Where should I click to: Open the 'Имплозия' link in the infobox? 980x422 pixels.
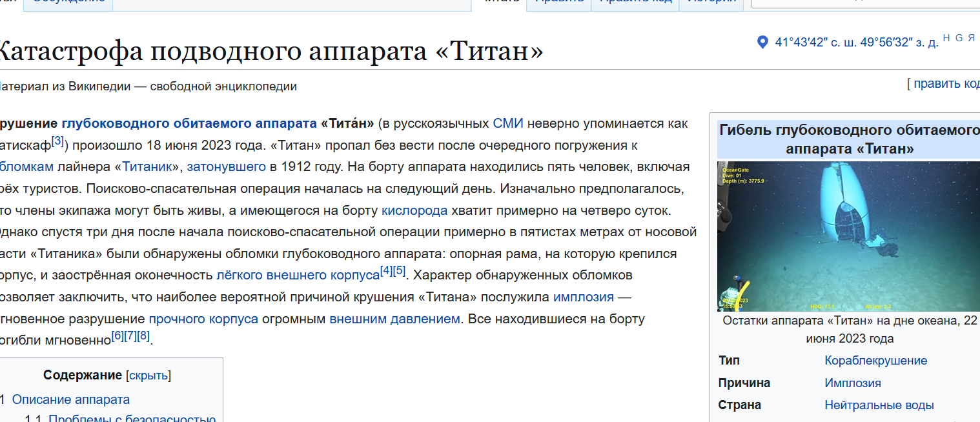pos(853,383)
